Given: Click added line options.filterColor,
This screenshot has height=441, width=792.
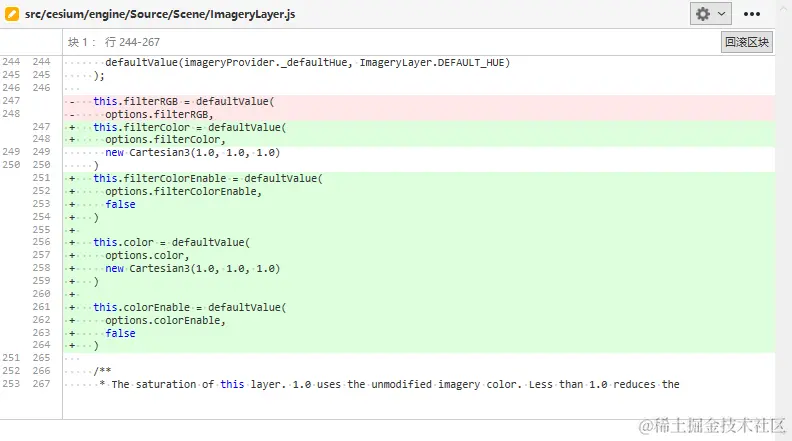Looking at the screenshot, I should [166, 139].
